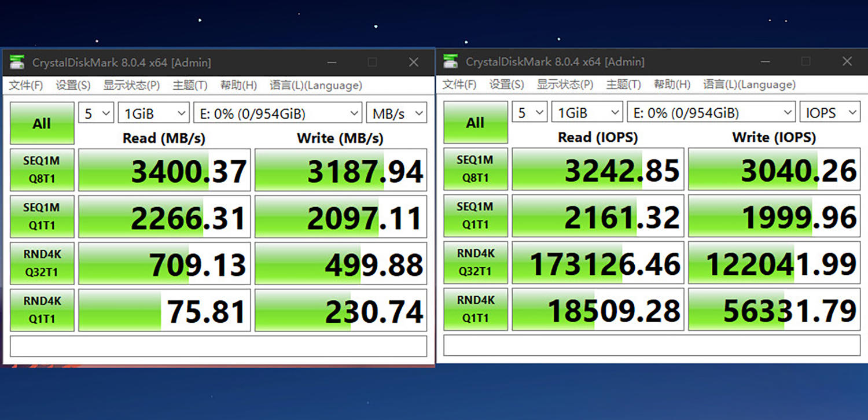Click the 499.88 write result

coord(341,264)
